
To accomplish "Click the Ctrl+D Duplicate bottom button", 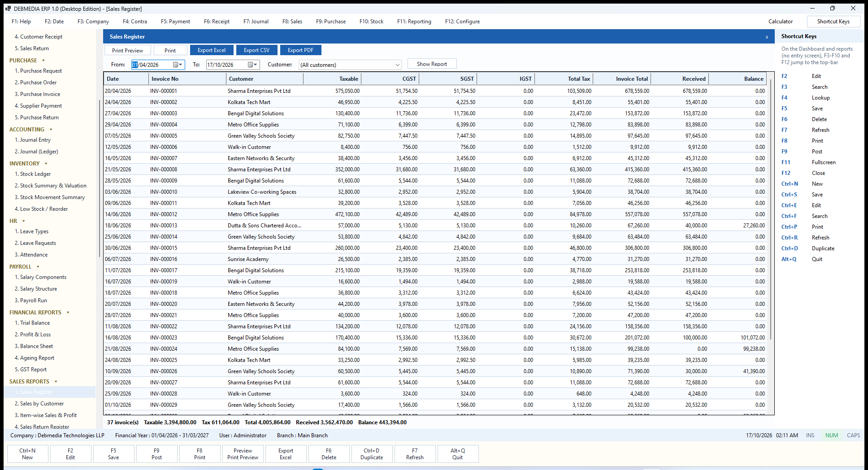I will pyautogui.click(x=372, y=454).
